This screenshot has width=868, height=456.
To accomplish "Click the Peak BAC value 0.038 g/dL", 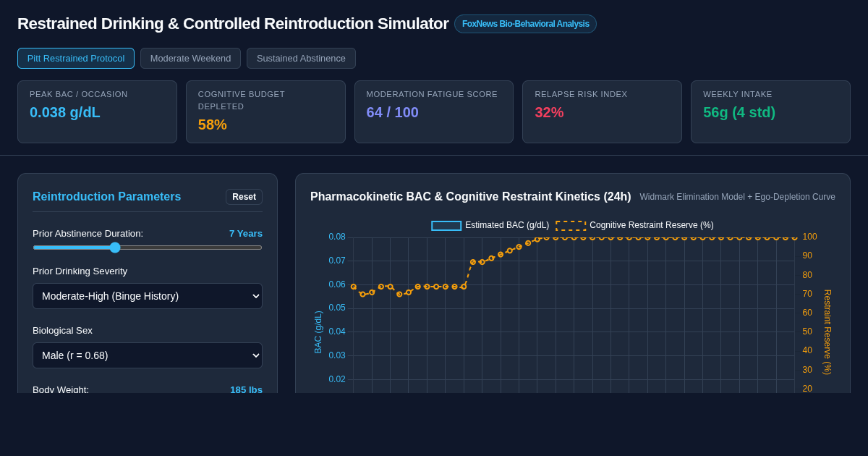I will coord(65,112).
